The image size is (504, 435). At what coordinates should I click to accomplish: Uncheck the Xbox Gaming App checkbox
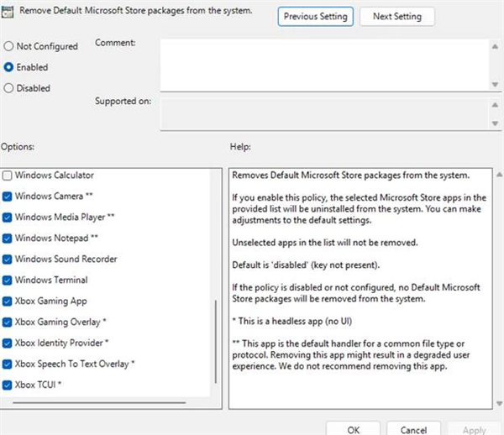click(x=8, y=301)
